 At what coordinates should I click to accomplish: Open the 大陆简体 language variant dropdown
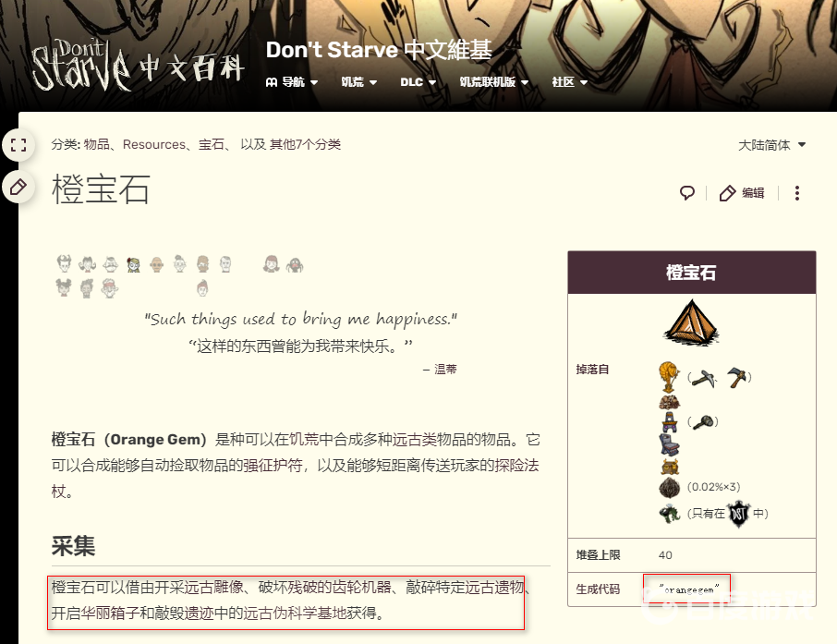(x=771, y=145)
